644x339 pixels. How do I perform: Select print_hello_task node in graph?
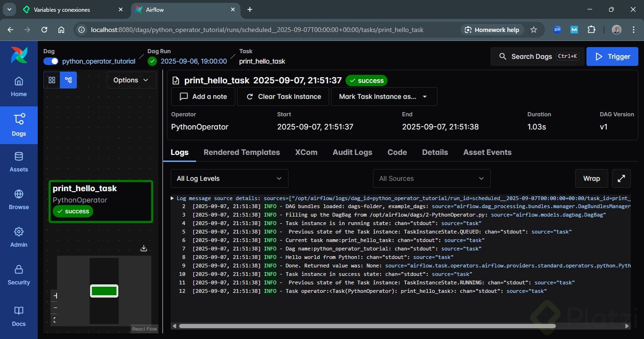pyautogui.click(x=101, y=201)
